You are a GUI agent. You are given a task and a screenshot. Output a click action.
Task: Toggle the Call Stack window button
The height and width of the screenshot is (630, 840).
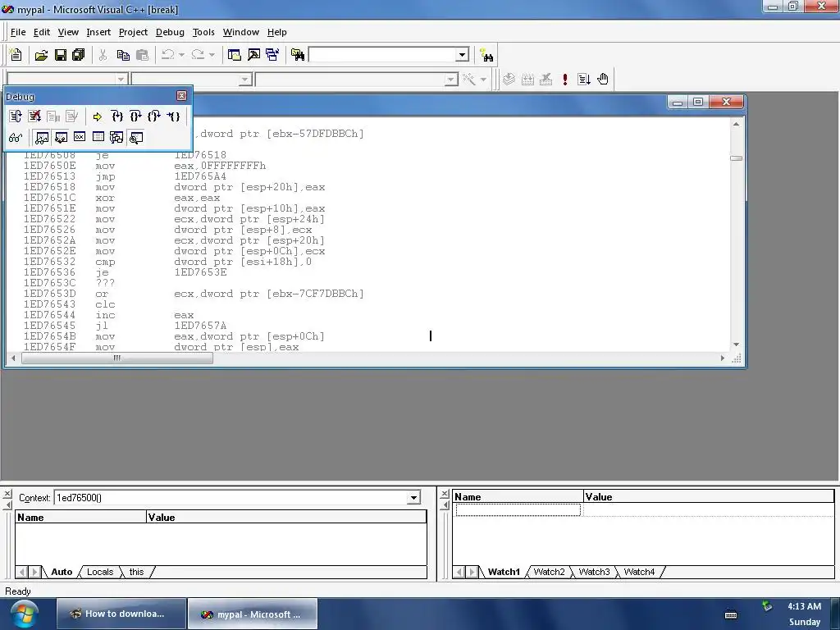tap(116, 138)
